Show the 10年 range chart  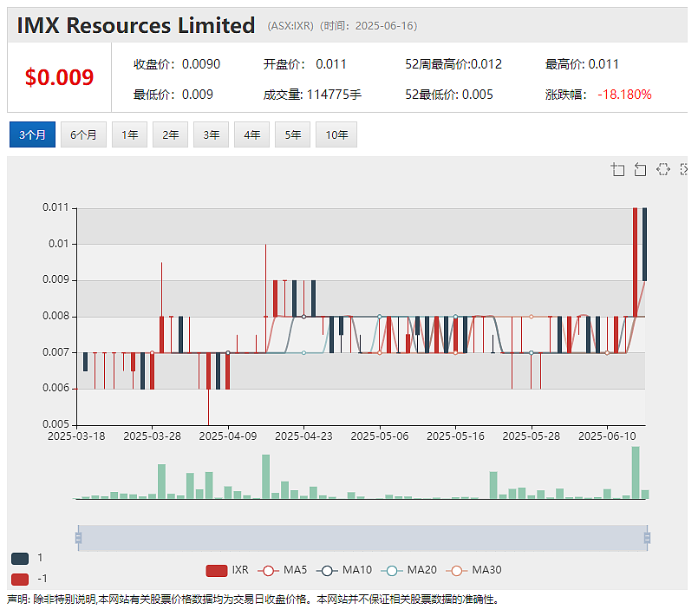336,134
